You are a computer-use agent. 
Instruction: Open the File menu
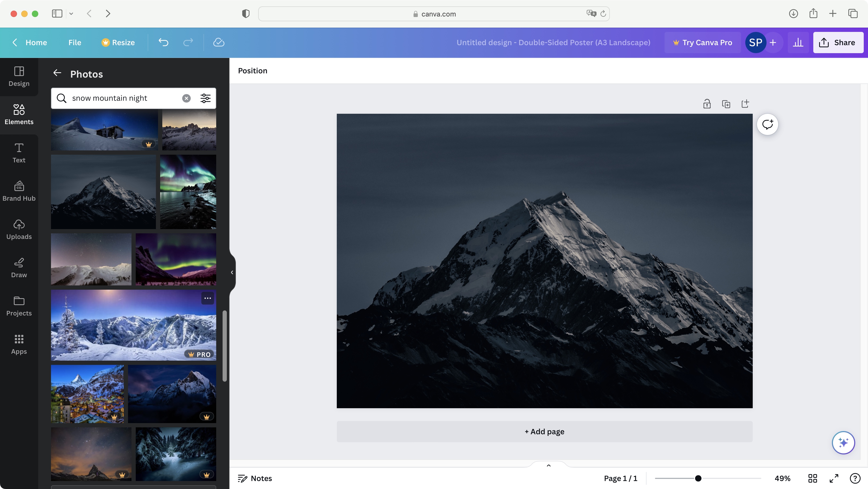[x=75, y=43]
